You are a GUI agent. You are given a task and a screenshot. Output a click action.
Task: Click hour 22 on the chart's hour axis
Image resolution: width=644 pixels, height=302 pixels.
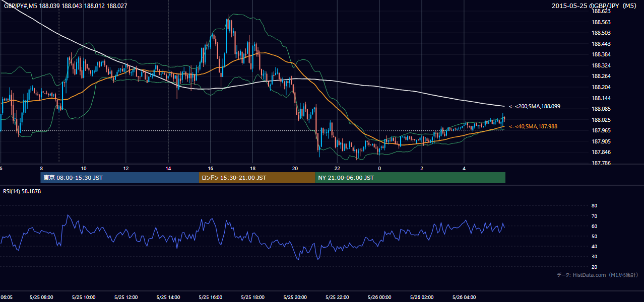338,168
